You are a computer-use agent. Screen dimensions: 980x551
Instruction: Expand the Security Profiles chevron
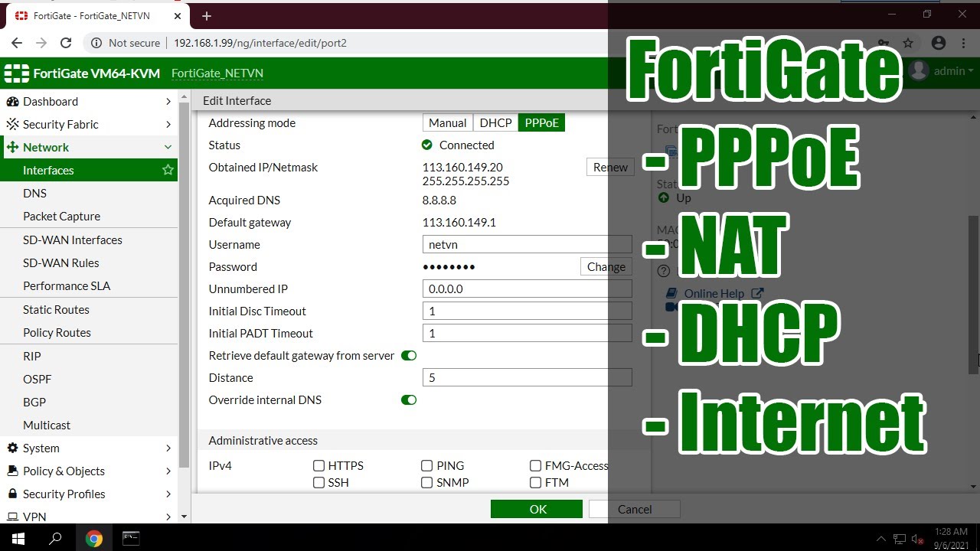[168, 494]
